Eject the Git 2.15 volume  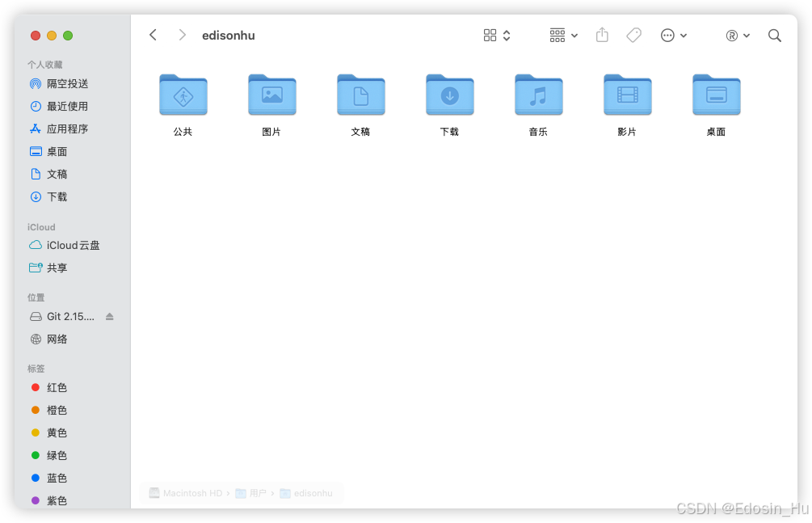[x=109, y=317]
